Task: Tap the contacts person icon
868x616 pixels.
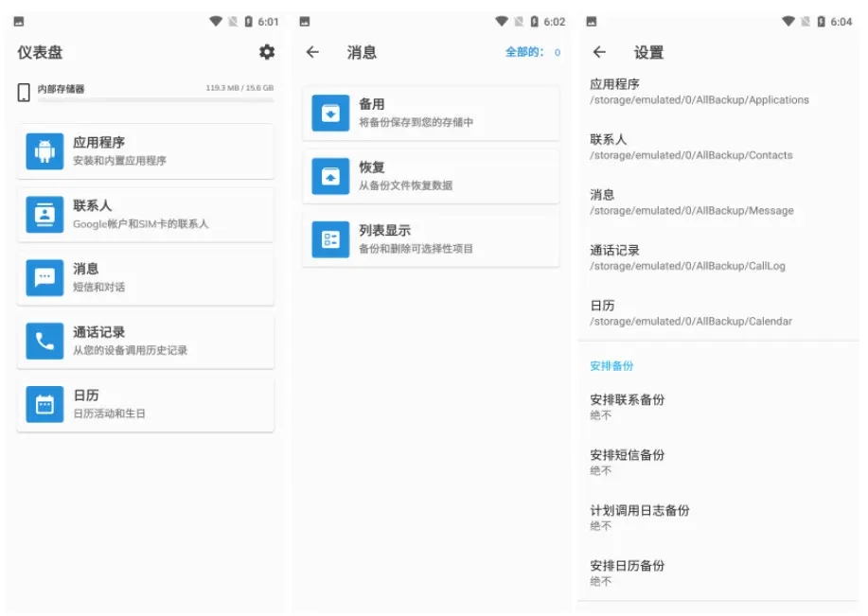Action: tap(44, 215)
